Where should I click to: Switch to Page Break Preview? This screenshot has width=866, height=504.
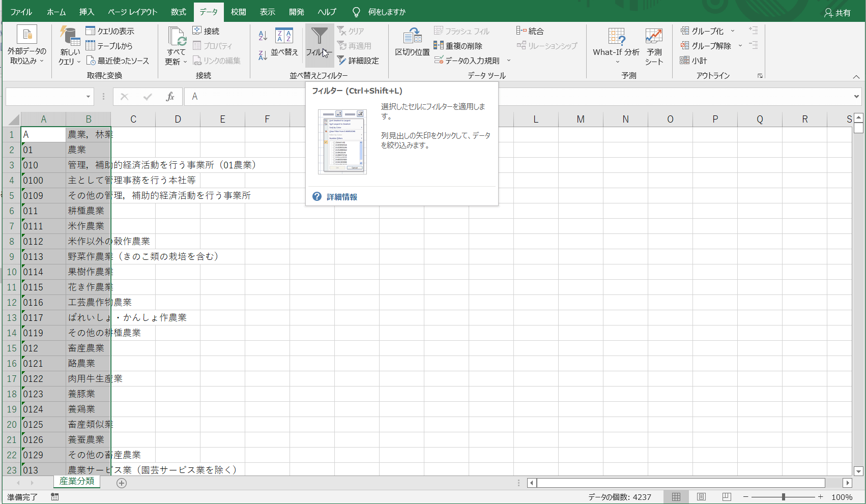click(727, 497)
